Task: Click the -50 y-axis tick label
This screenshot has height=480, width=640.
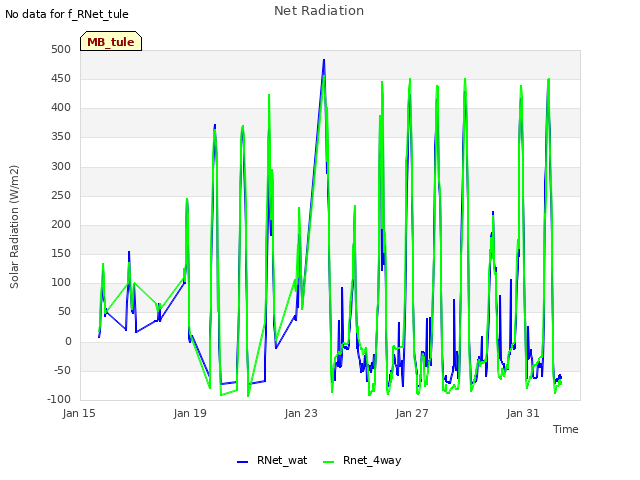Action: point(60,371)
